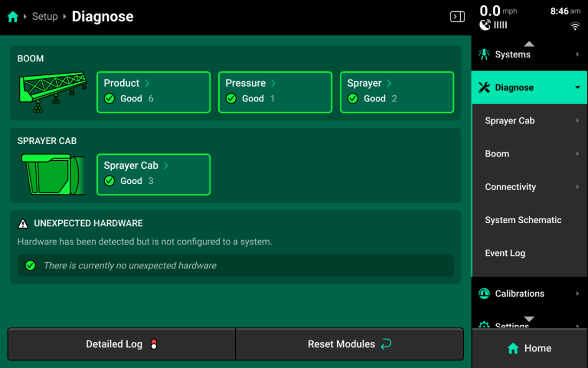
Task: Open the Sprayer Cab diagnostics card
Action: [x=153, y=175]
